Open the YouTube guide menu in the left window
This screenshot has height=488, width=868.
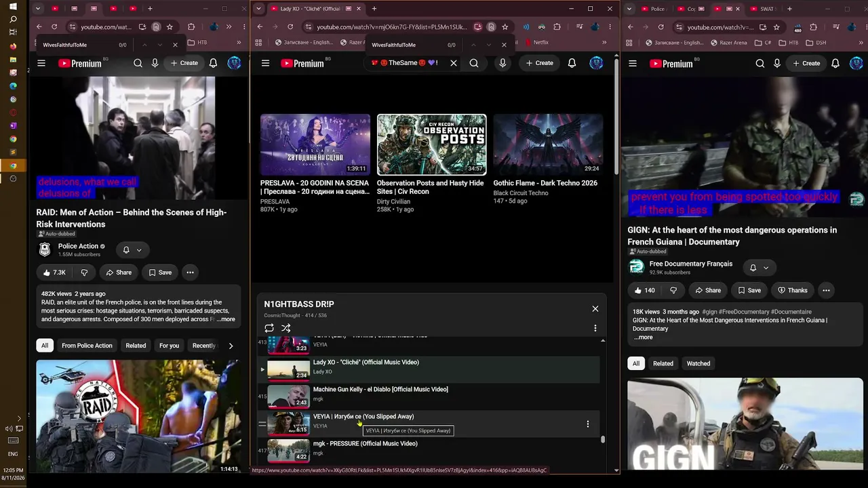point(41,63)
